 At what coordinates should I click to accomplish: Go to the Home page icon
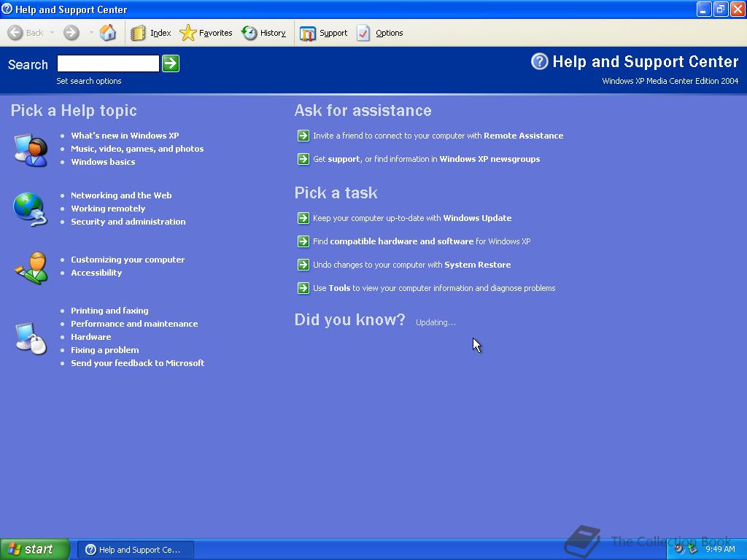click(108, 33)
